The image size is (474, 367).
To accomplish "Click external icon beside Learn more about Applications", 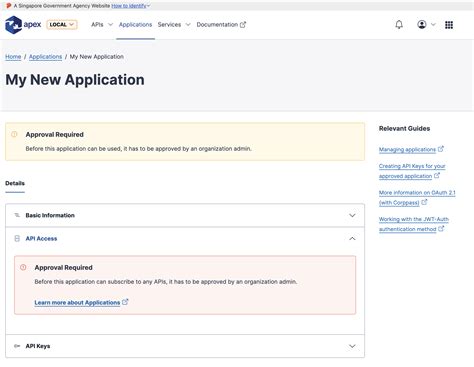I will click(x=125, y=302).
